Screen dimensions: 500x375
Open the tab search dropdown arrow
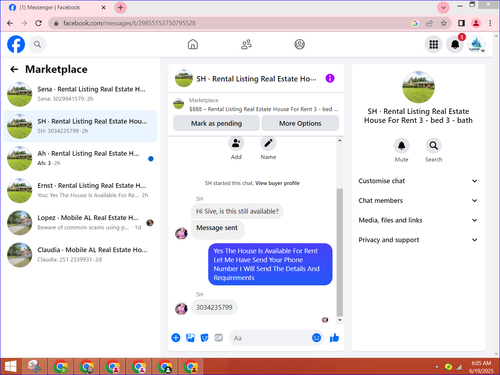(x=443, y=7)
